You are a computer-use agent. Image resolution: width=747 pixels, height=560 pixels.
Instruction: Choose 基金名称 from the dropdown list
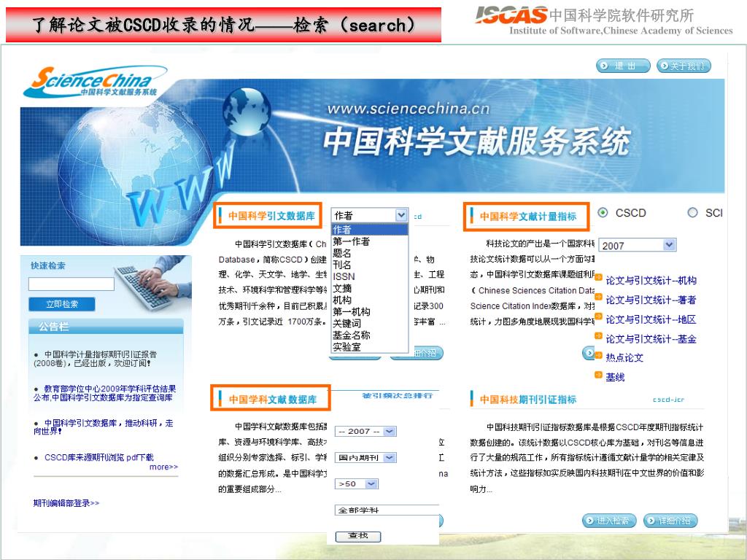(351, 335)
